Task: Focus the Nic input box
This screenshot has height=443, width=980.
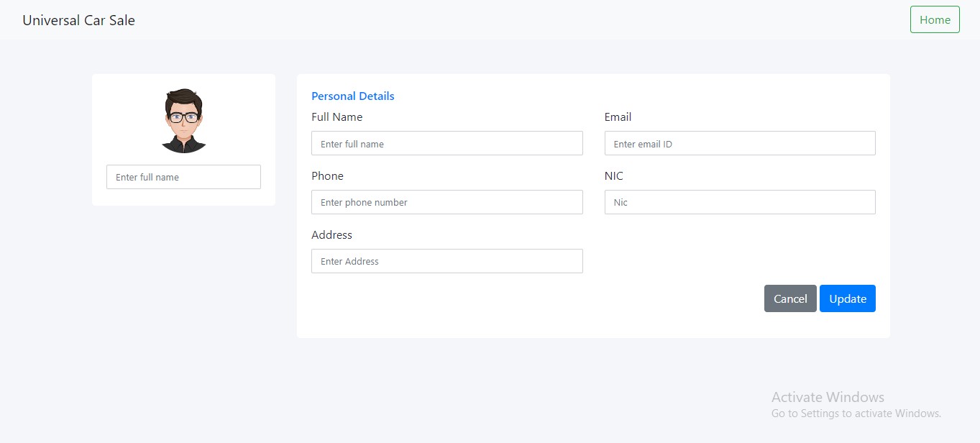Action: click(740, 202)
